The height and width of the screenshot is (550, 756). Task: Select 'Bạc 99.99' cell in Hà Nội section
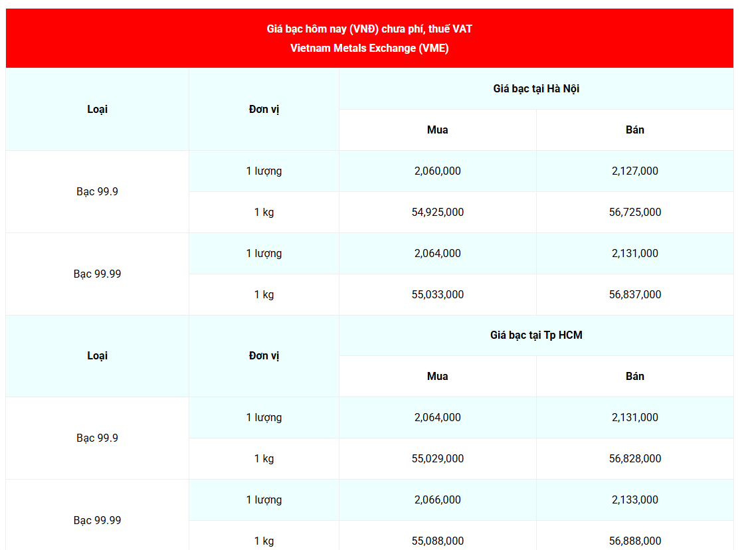point(97,274)
